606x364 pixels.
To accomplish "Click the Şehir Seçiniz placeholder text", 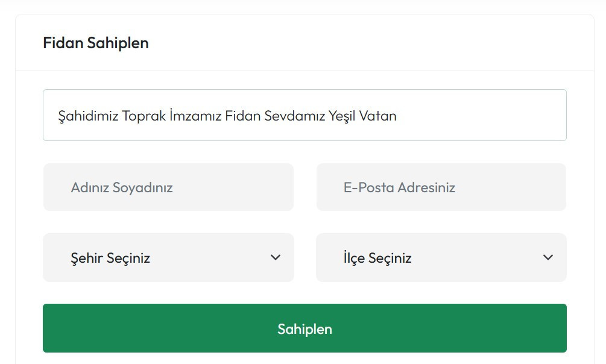I will tap(109, 257).
